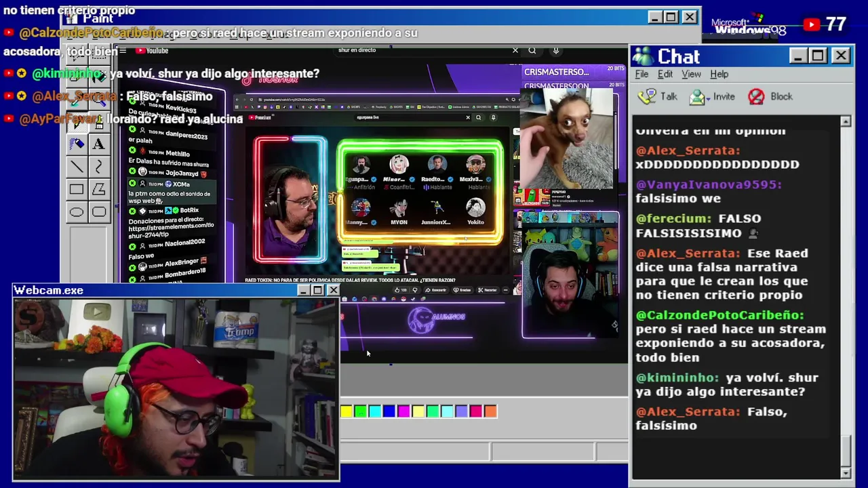Select the Yokito participant avatar
This screenshot has width=868, height=488.
click(475, 207)
